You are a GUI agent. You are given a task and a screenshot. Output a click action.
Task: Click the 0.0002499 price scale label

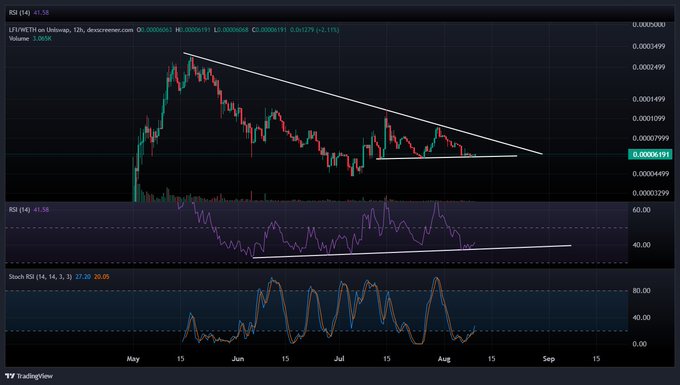coord(649,67)
